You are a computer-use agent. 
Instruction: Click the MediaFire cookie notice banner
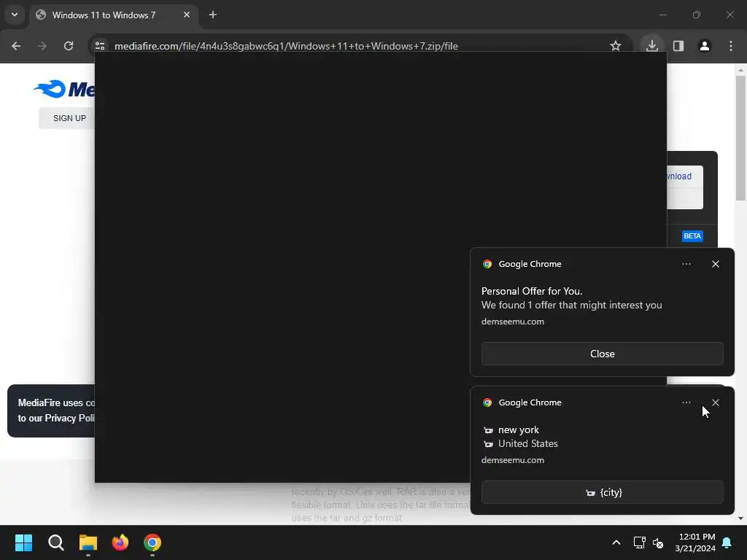[51, 411]
